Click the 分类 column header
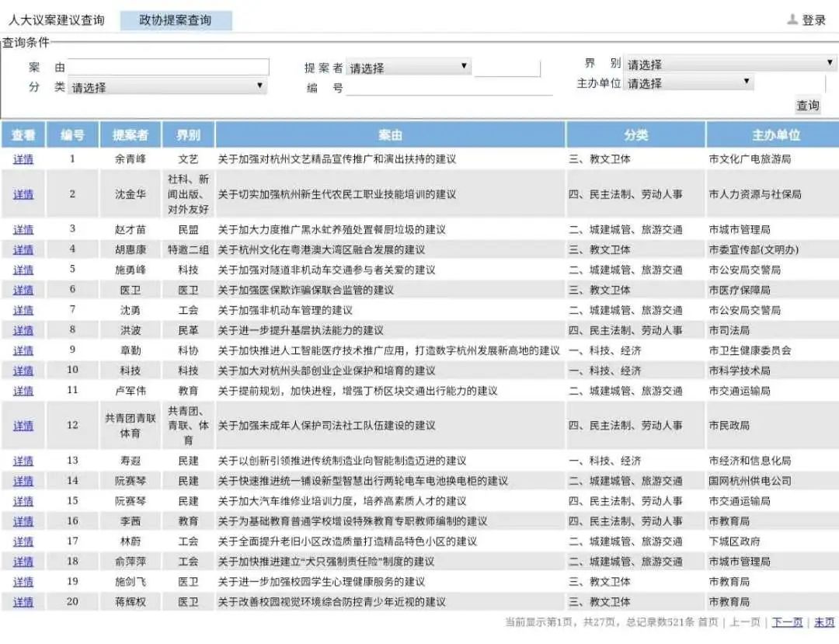 click(x=635, y=135)
